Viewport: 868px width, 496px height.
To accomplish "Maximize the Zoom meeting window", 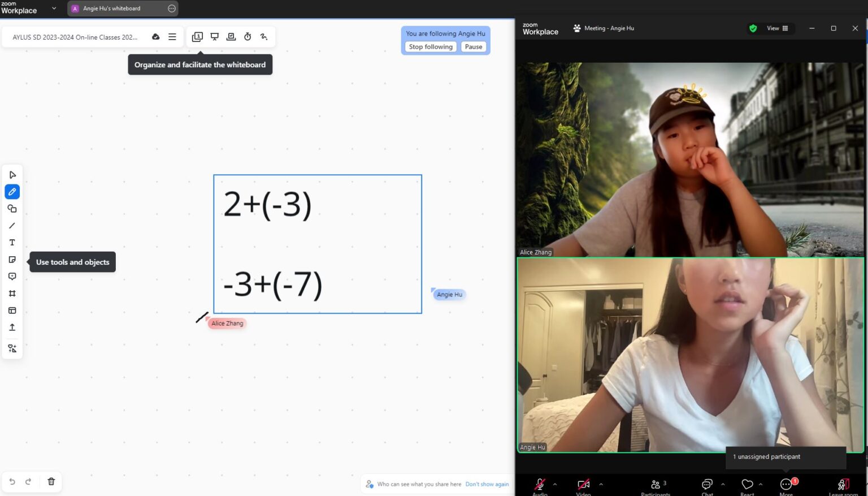I will click(833, 28).
